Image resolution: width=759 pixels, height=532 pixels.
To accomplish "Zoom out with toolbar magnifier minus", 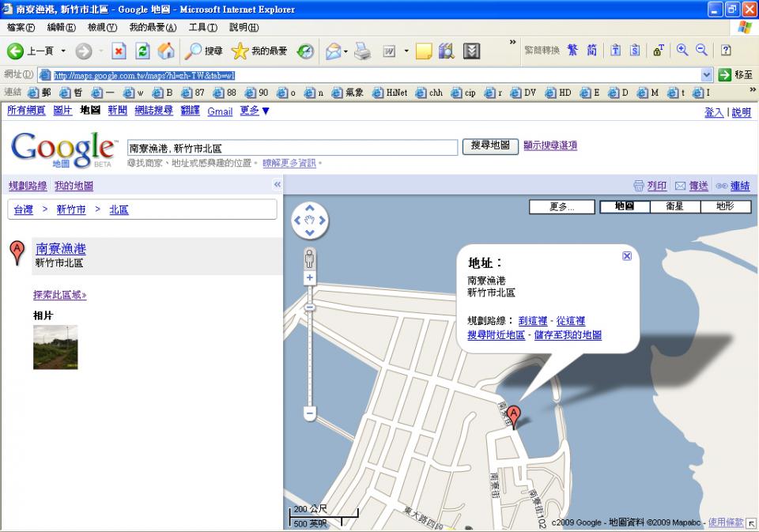I will point(701,50).
